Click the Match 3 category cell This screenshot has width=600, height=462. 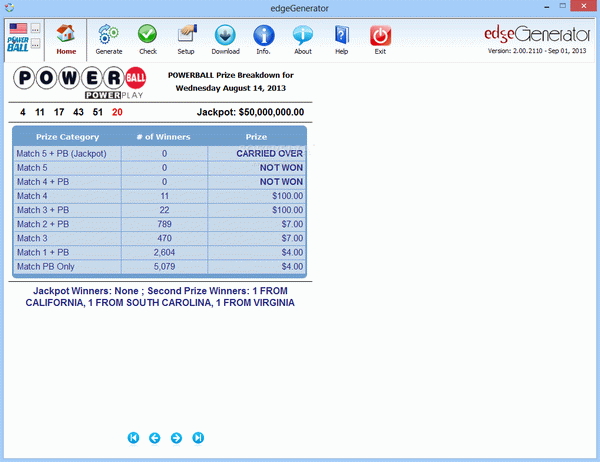point(67,238)
